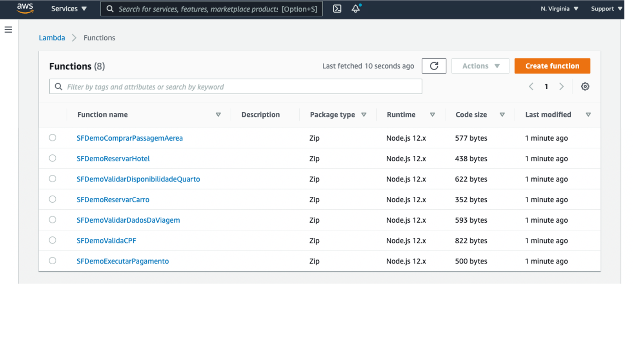Select the SFDemoReservarCarro radio button
644x344 pixels.
click(x=53, y=199)
